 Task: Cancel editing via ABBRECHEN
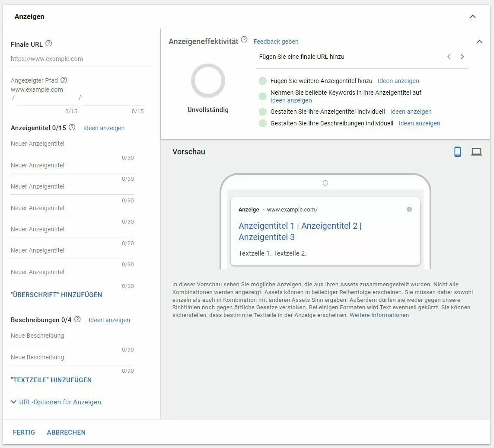66,432
